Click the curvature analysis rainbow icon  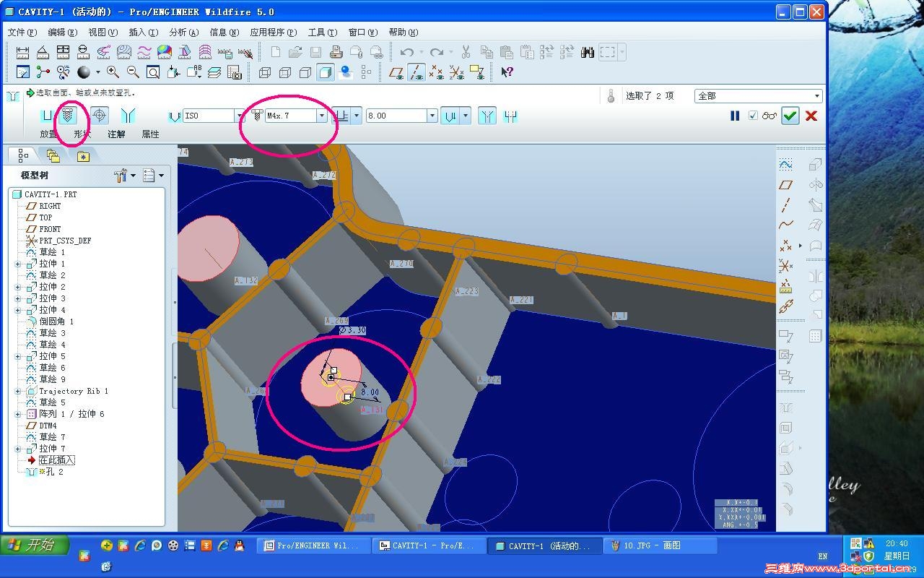165,52
